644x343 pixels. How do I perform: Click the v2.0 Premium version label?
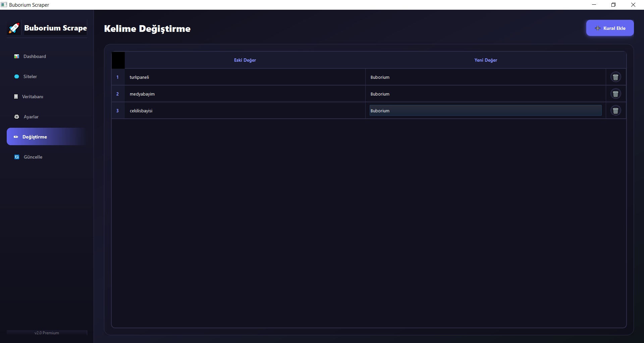[47, 333]
